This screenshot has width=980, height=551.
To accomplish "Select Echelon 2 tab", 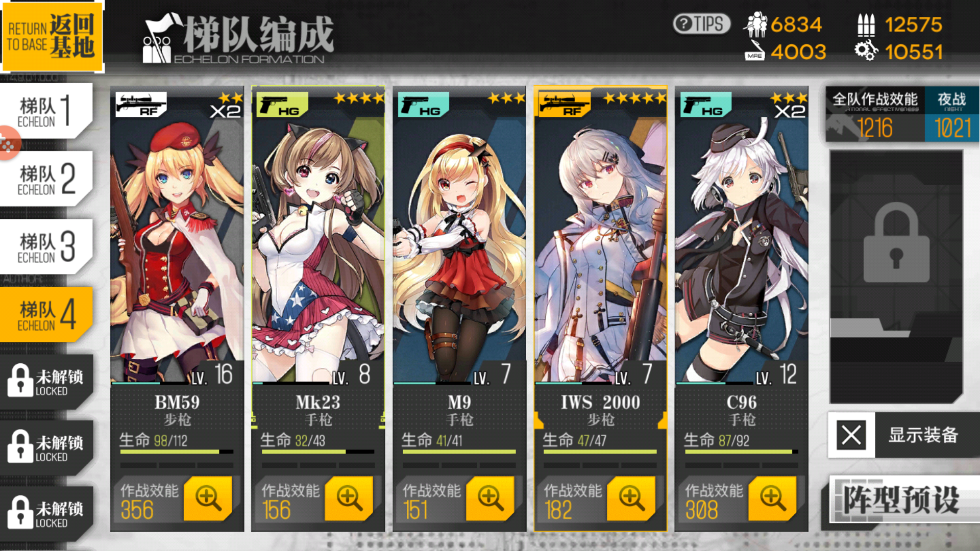I will pyautogui.click(x=46, y=179).
